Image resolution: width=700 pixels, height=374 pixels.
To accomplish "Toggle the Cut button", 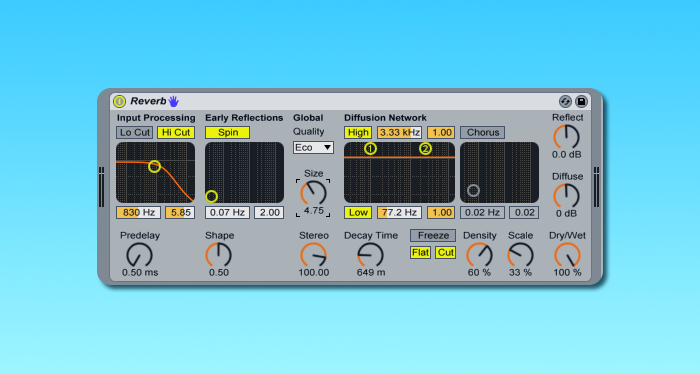I will [446, 253].
